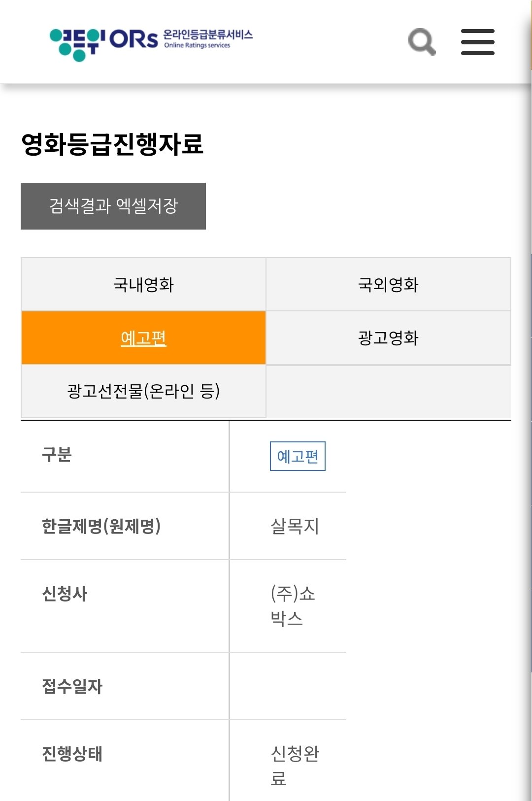Image resolution: width=532 pixels, height=801 pixels.
Task: Open the 광고영화 tab
Action: tap(388, 338)
